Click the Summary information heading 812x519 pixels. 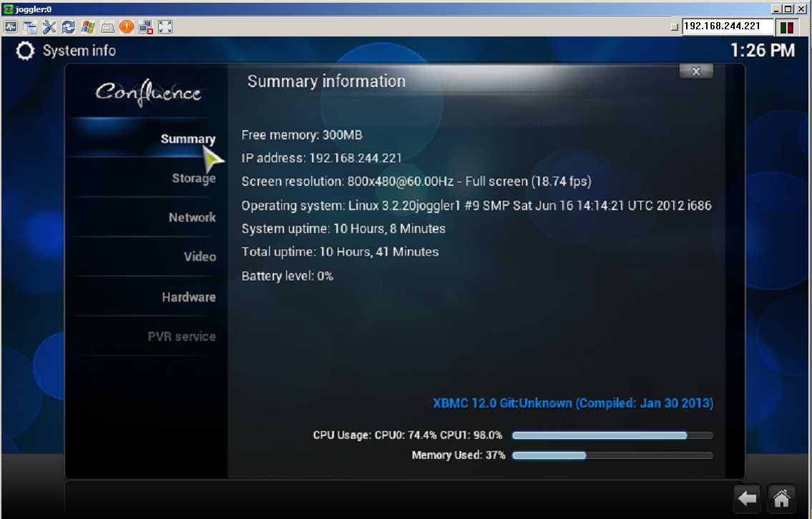coord(326,81)
